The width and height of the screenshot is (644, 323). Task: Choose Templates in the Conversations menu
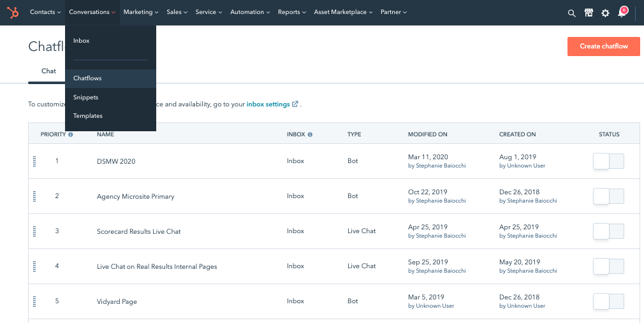[x=88, y=116]
